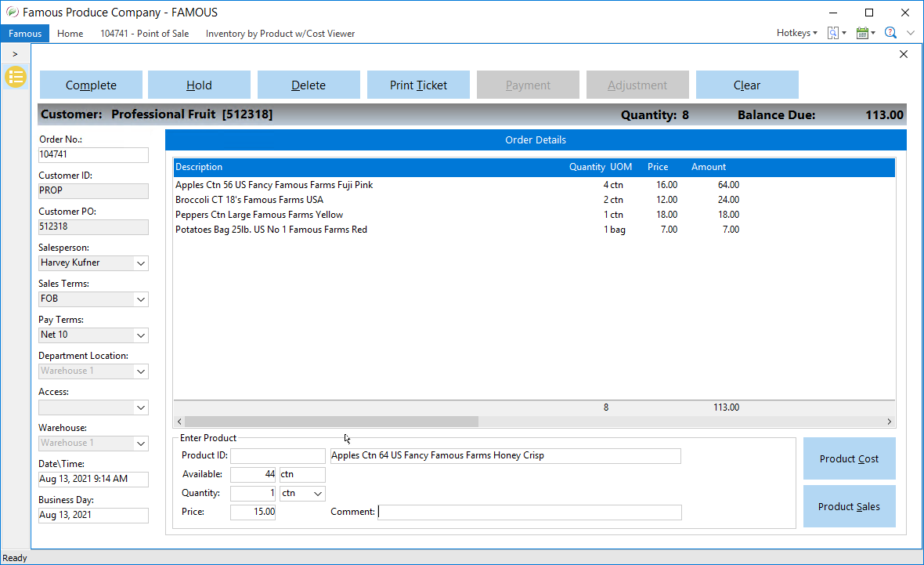Click the magnifier search icon top right
This screenshot has height=565, width=924.
coord(890,33)
